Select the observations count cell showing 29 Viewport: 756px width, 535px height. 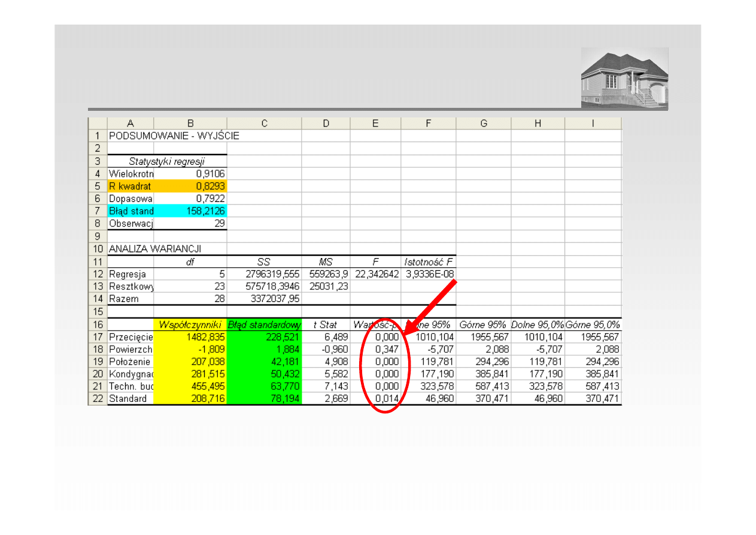click(x=190, y=223)
